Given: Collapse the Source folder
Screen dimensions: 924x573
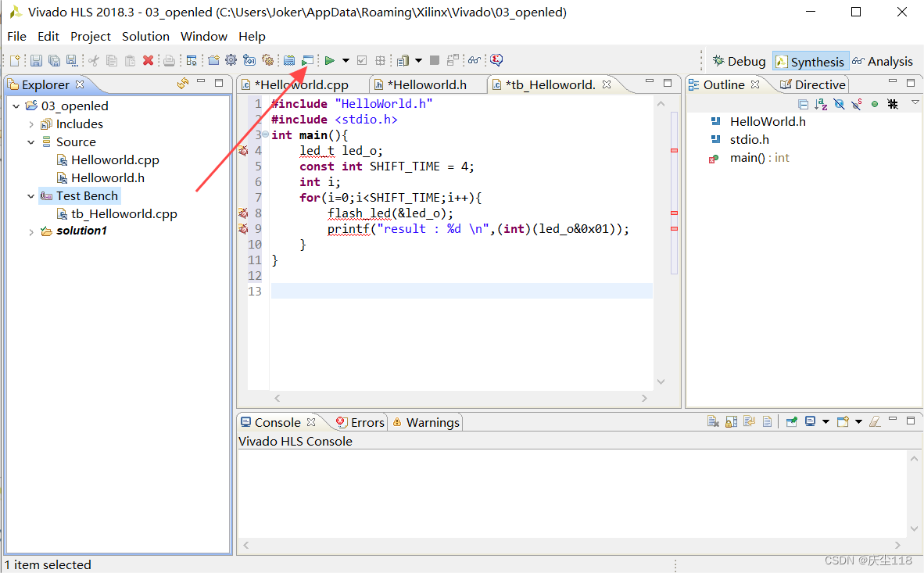Looking at the screenshot, I should point(31,142).
